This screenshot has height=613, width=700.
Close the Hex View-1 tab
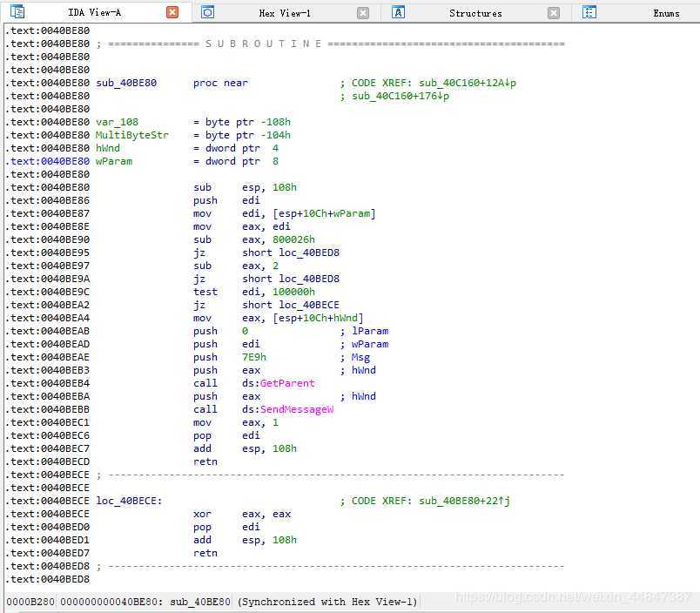(363, 12)
